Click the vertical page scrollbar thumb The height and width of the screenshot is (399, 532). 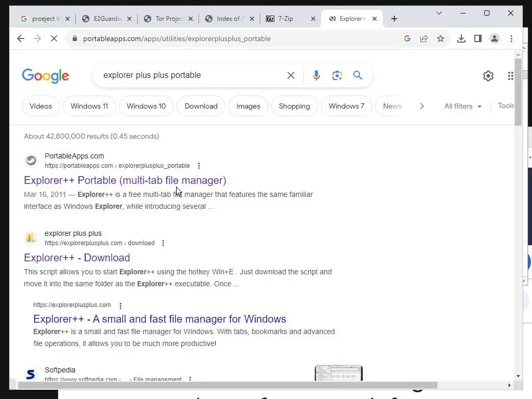518,92
